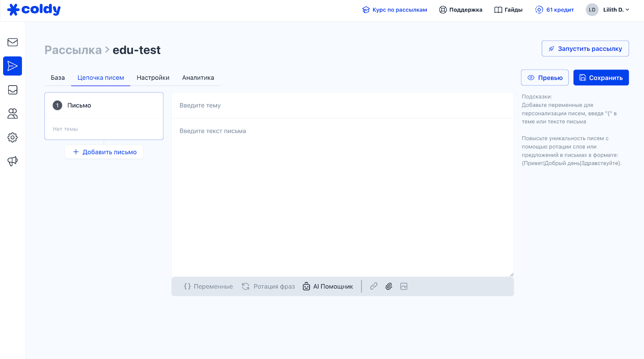Expand the Lilith D. account menu
Image resolution: width=644 pixels, height=359 pixels.
[x=608, y=10]
